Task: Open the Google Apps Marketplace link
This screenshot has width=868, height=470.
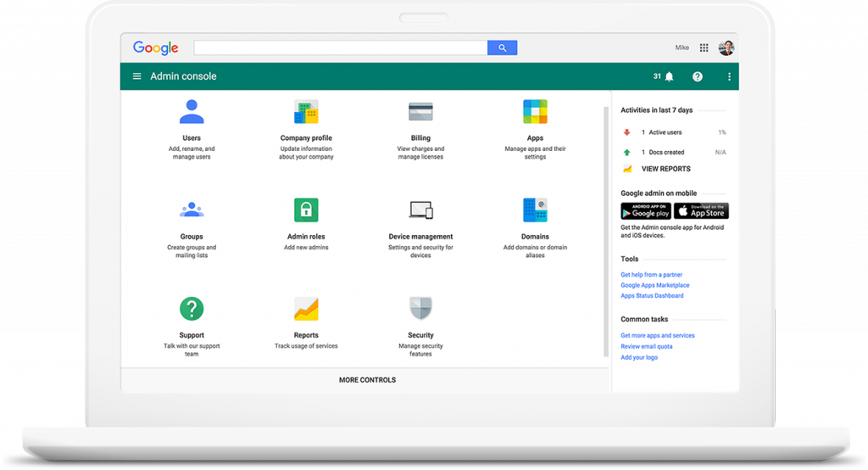Action: pyautogui.click(x=655, y=285)
